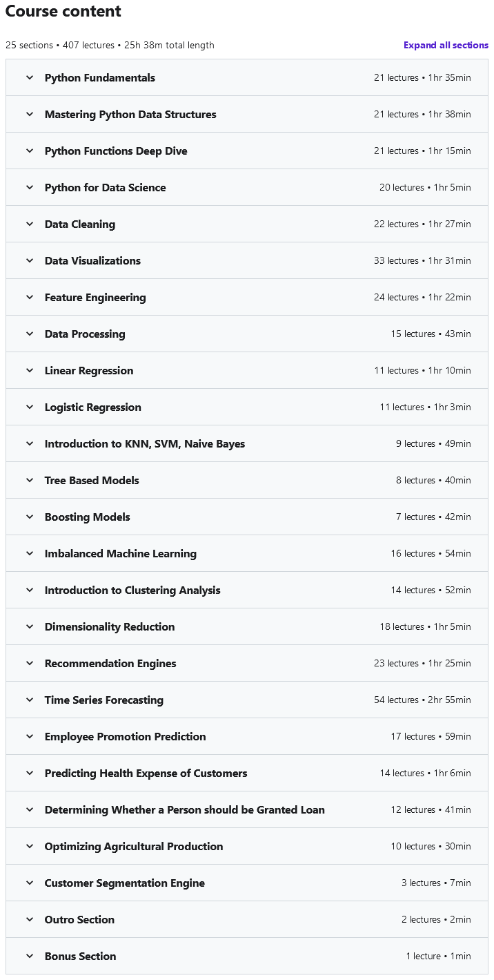
Task: Open the Customer Segmentation Engine section
Action: (x=124, y=883)
